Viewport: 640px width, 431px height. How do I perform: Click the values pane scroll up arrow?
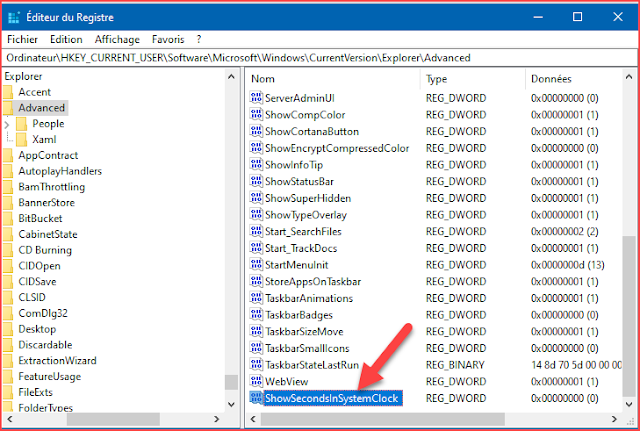629,77
